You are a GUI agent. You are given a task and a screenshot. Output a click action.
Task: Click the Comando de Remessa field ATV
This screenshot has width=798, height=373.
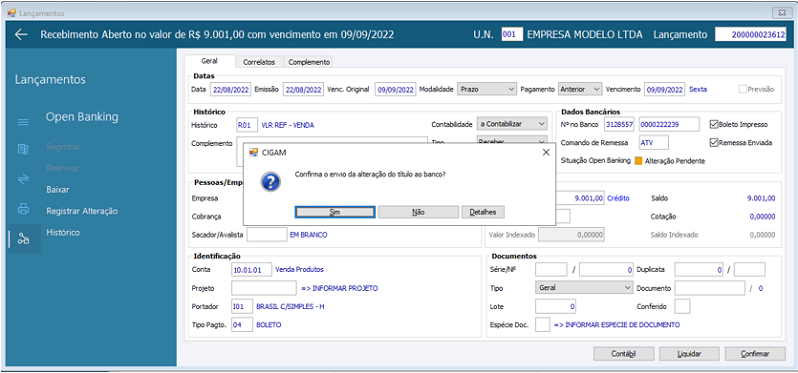pos(654,143)
